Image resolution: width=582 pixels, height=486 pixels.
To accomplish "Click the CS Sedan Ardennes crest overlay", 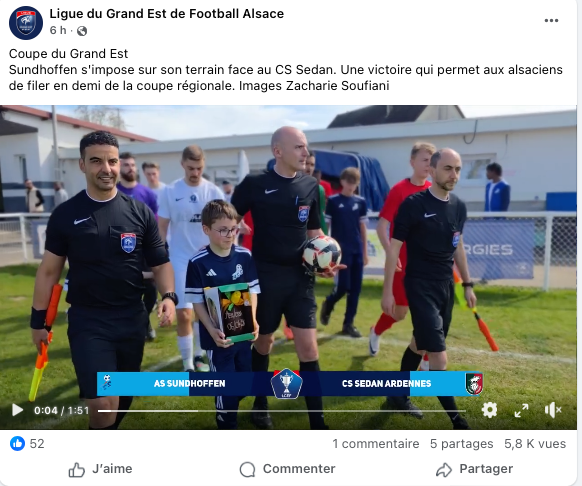I will coord(474,384).
